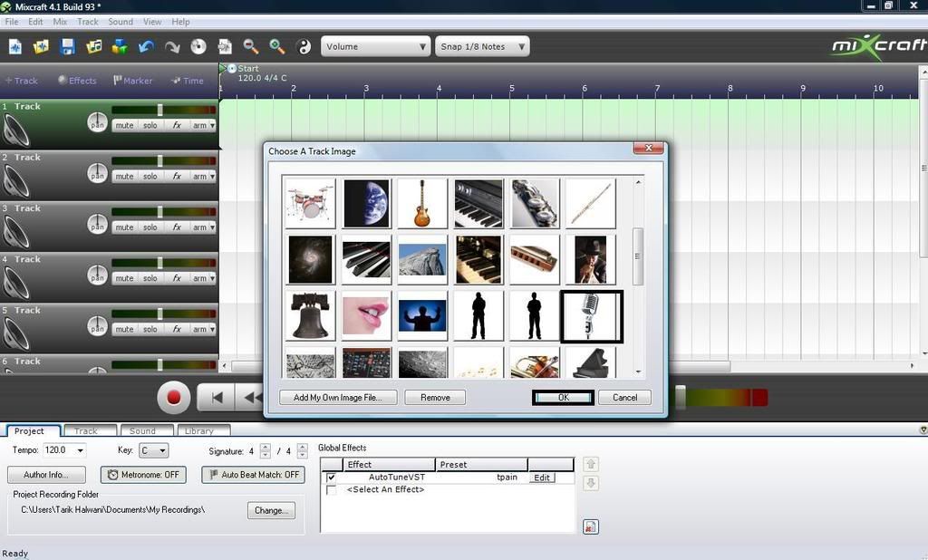
Task: Select the electric guitar track image
Action: pyautogui.click(x=421, y=202)
